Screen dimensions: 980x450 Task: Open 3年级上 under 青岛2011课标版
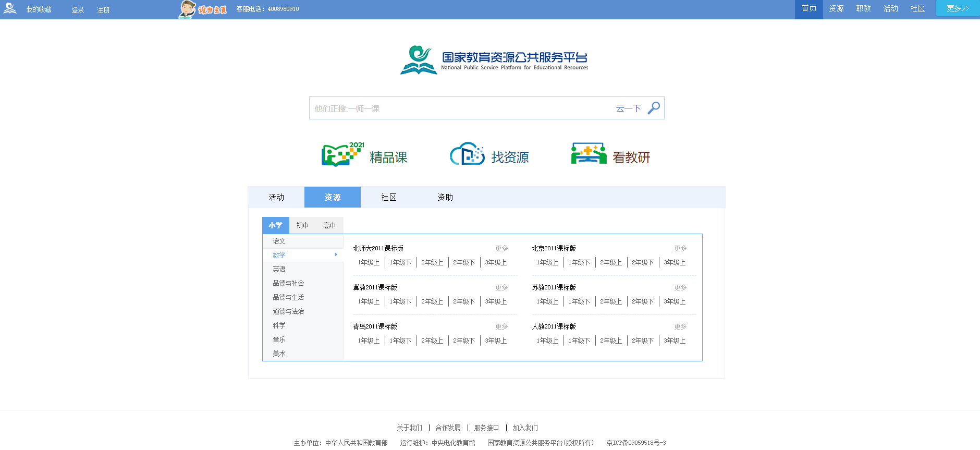[x=496, y=340]
